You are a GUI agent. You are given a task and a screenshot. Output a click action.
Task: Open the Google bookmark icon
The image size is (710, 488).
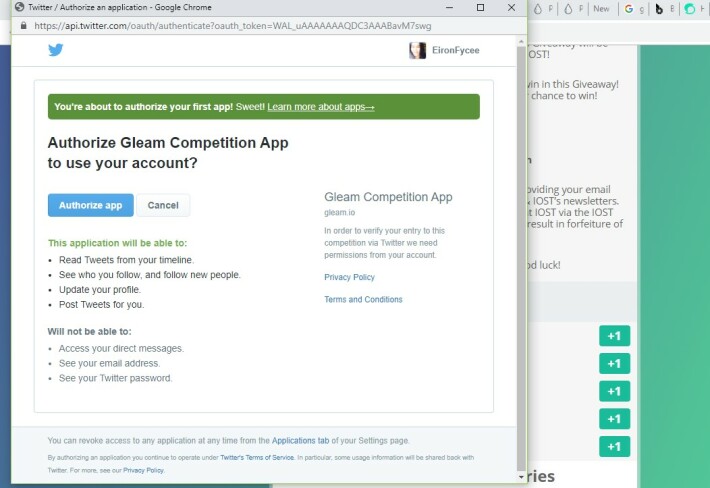(628, 9)
